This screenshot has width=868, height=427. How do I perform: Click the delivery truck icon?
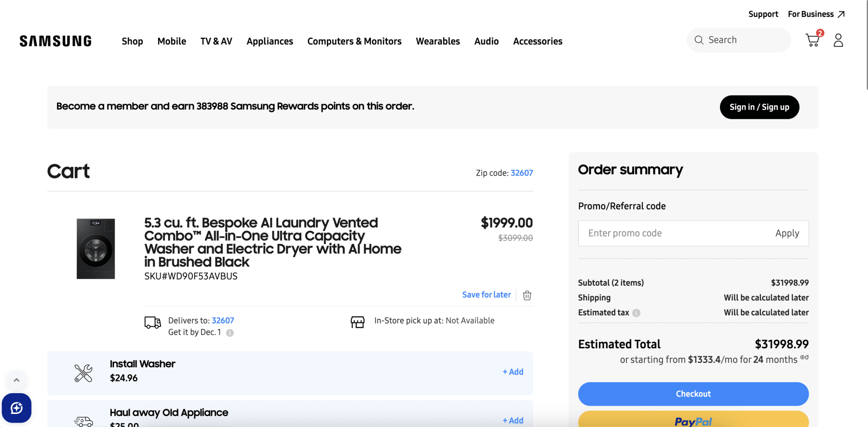(152, 322)
